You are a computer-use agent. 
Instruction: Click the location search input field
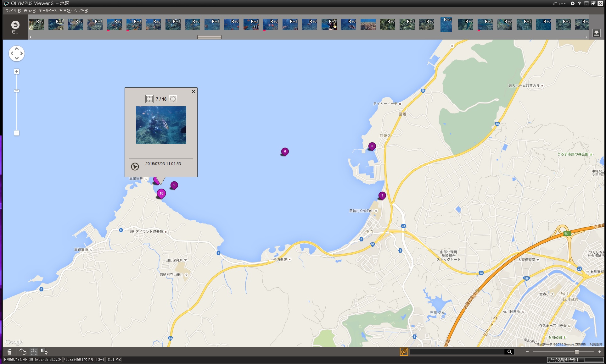[457, 352]
